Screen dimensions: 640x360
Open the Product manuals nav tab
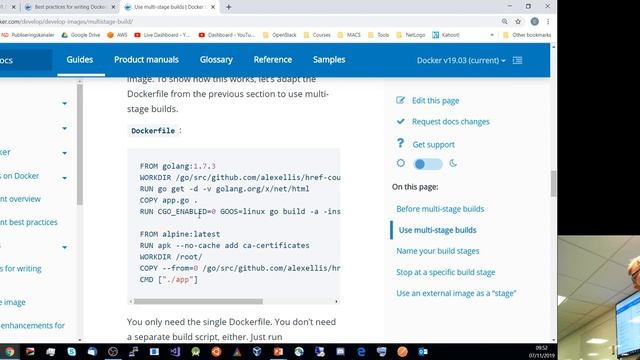147,60
